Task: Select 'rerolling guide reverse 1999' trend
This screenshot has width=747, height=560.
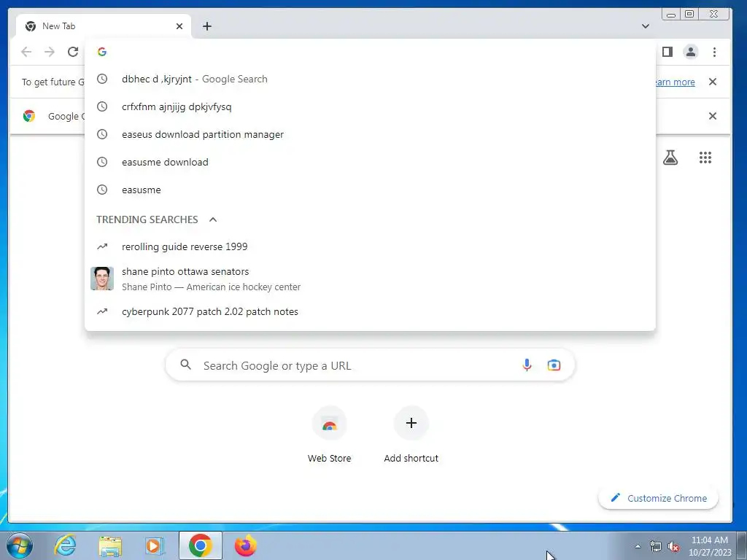Action: [370, 246]
